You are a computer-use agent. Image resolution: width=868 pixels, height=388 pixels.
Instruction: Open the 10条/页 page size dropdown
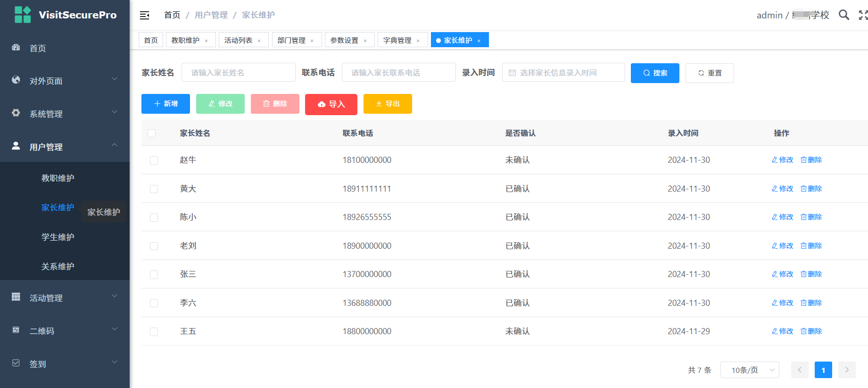(x=750, y=370)
